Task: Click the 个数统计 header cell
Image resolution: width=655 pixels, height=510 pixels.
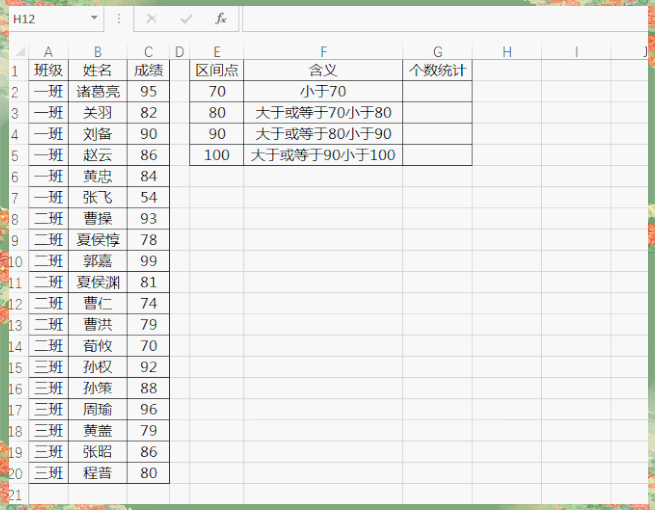Action: click(x=438, y=70)
